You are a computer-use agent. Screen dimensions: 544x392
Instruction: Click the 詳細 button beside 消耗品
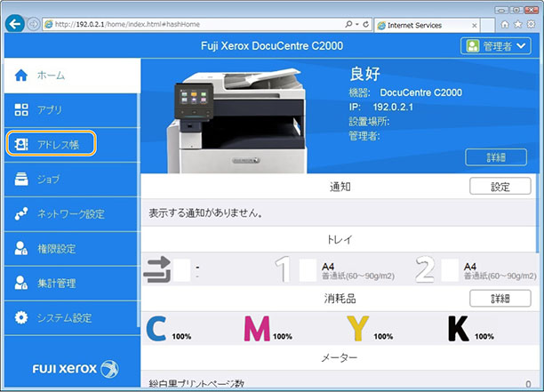(500, 299)
